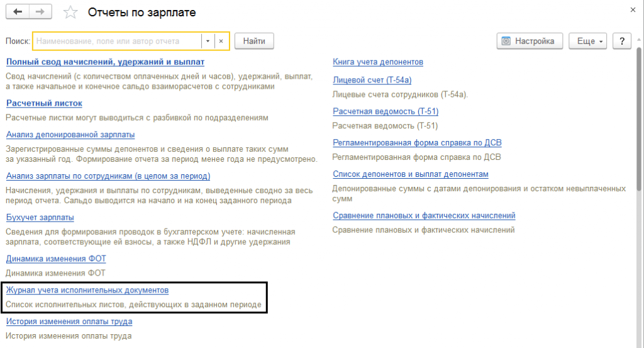644x348 pixels.
Task: Add report page to favorites star
Action: [72, 13]
